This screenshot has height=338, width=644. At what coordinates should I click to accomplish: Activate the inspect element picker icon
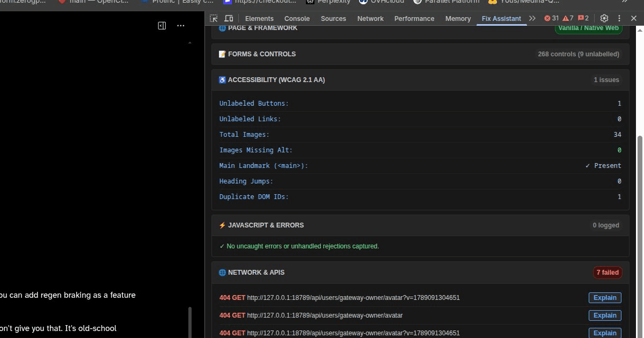point(214,18)
